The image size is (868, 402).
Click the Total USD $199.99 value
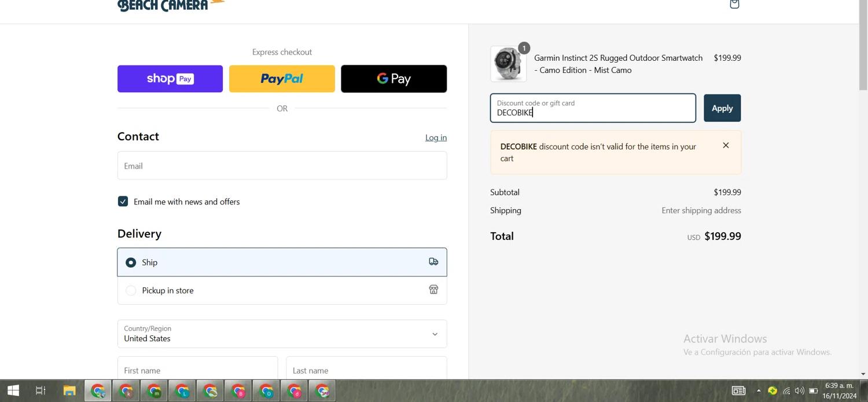tap(714, 236)
